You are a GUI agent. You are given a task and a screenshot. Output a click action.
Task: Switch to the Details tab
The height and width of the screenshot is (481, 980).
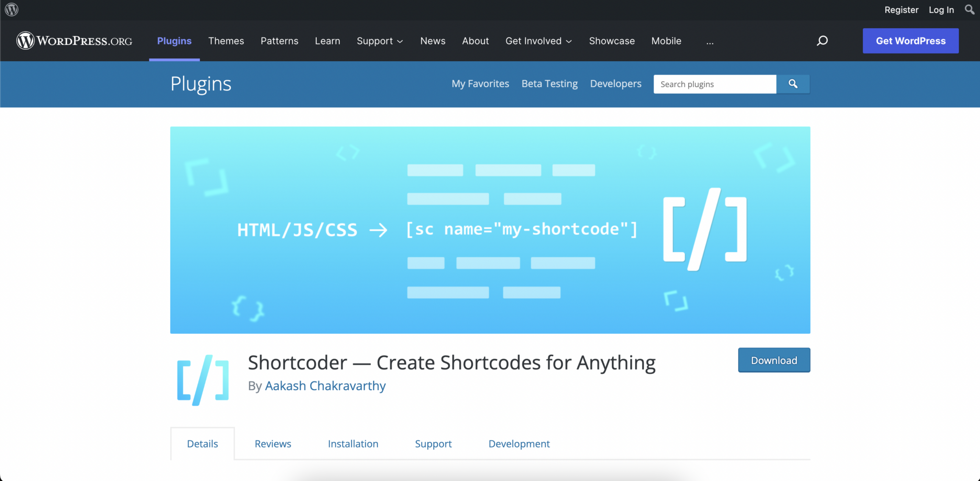[x=202, y=444]
